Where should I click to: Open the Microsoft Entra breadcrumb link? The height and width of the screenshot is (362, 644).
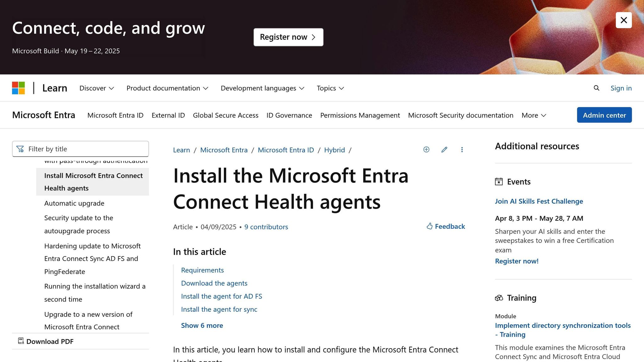224,150
